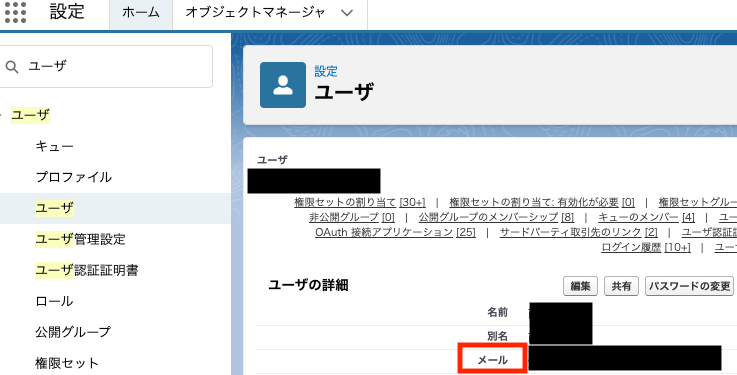The image size is (737, 375).
Task: Open the App Launcher dots grid
Action: pos(15,12)
